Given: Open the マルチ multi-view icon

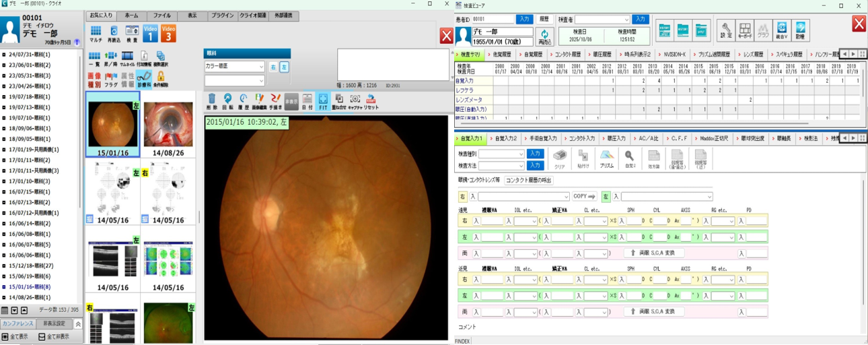Looking at the screenshot, I should (x=96, y=34).
